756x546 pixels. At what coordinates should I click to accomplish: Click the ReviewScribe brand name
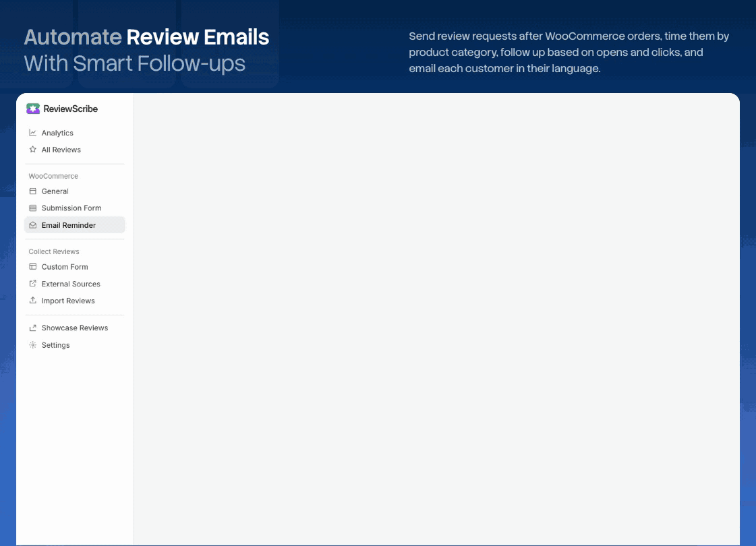[70, 109]
